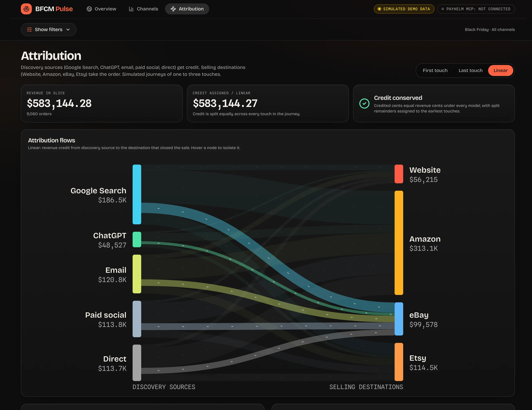
Task: Click the Show filters chevron arrow
Action: tap(68, 29)
